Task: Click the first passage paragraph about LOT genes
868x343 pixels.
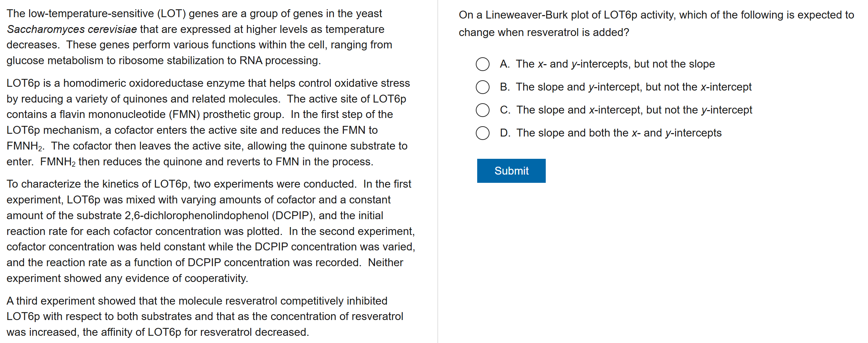Action: (199, 37)
